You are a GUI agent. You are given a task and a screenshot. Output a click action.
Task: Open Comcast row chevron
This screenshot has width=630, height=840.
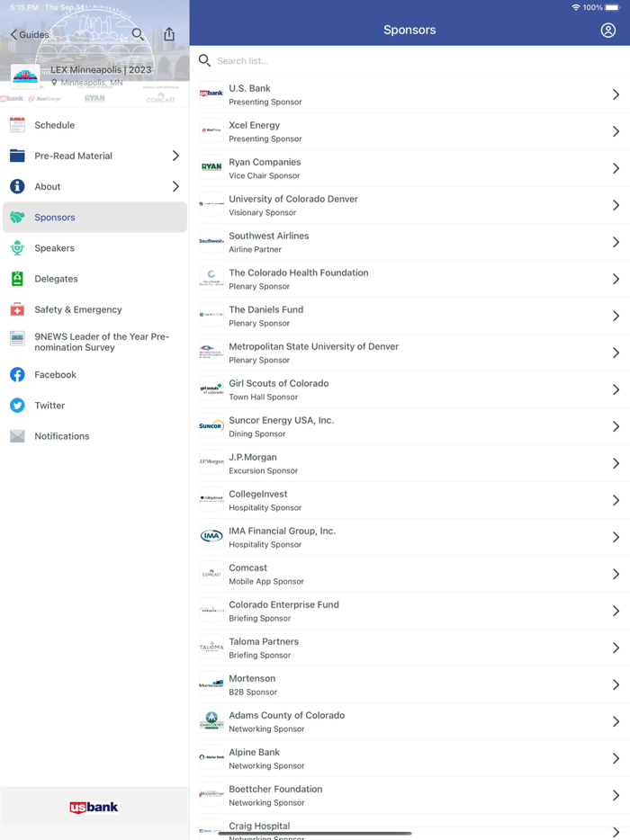point(616,575)
